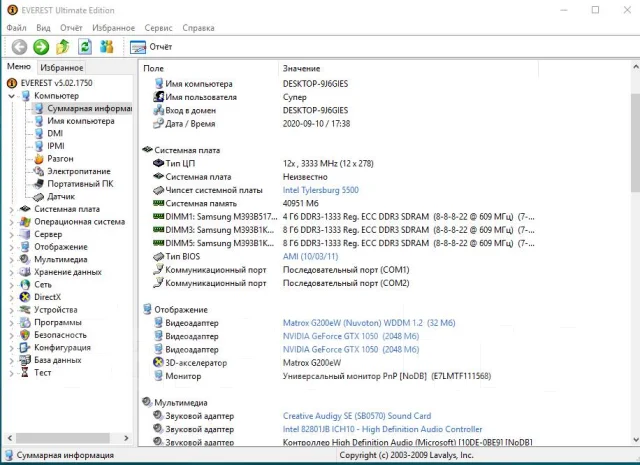
Task: Click the Тип ЦП CPU icon
Action: click(158, 163)
